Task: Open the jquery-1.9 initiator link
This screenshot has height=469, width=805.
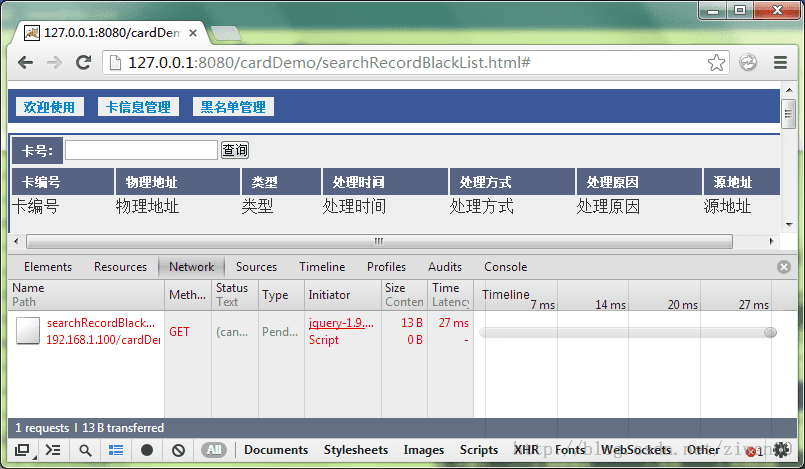Action: (x=341, y=323)
